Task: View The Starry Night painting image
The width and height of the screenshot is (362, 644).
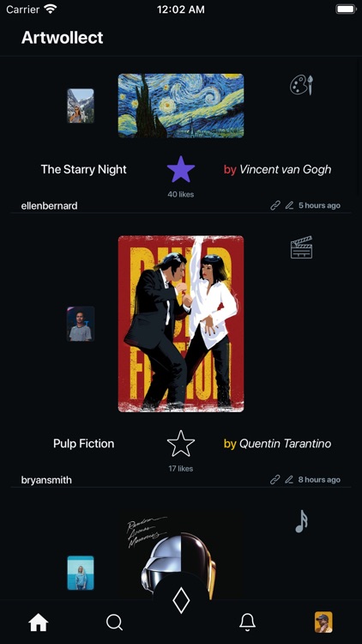Action: 181,106
